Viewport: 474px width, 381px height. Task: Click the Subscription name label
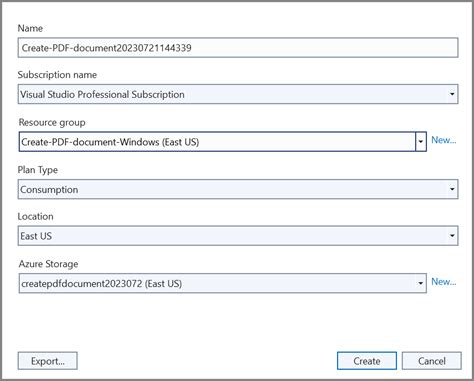(57, 75)
